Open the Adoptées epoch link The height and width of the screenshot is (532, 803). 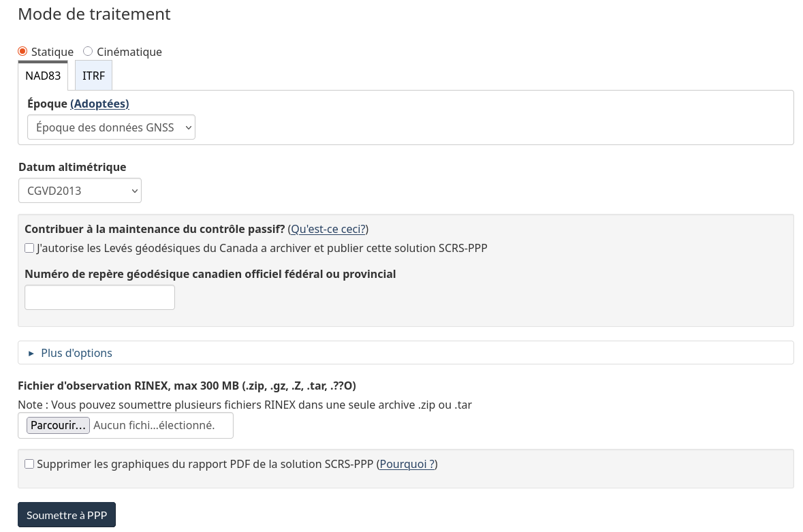(99, 104)
